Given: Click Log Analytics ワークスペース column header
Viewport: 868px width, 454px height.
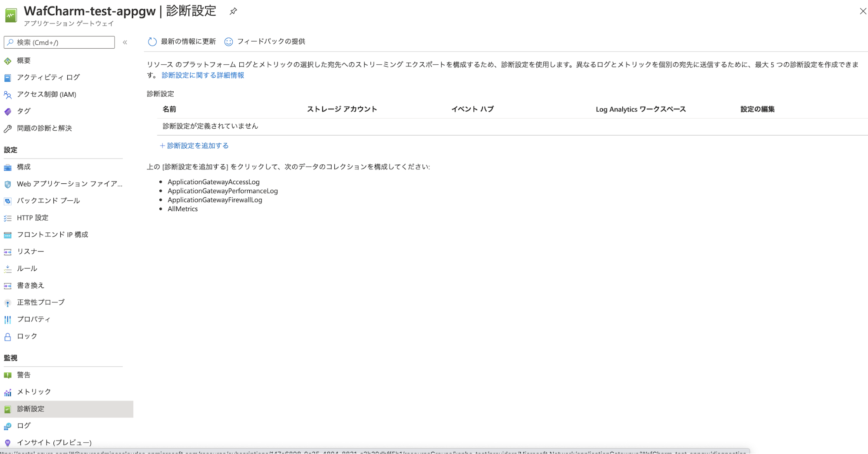Looking at the screenshot, I should coord(641,109).
